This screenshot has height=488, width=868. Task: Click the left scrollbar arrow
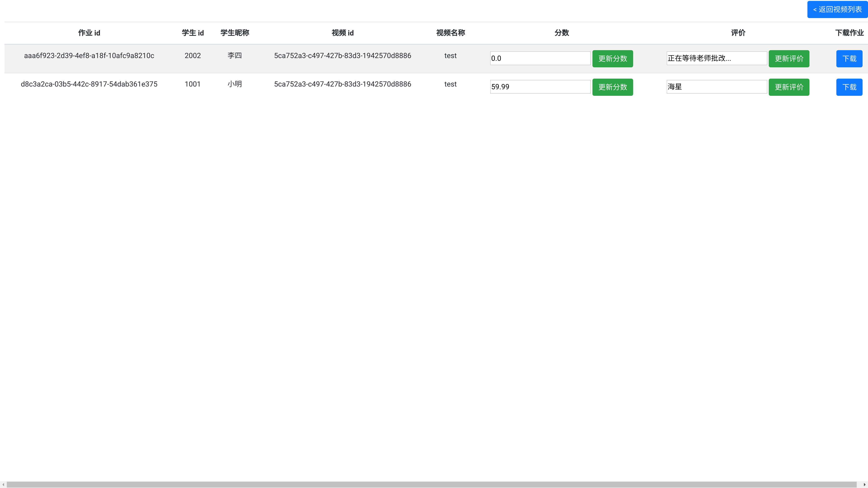click(x=3, y=484)
